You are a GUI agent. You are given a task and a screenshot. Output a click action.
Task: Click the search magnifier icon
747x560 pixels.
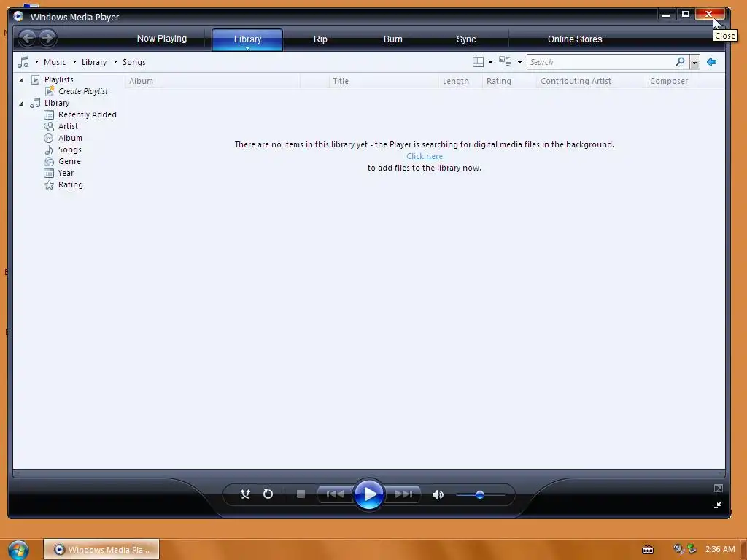[x=681, y=62]
